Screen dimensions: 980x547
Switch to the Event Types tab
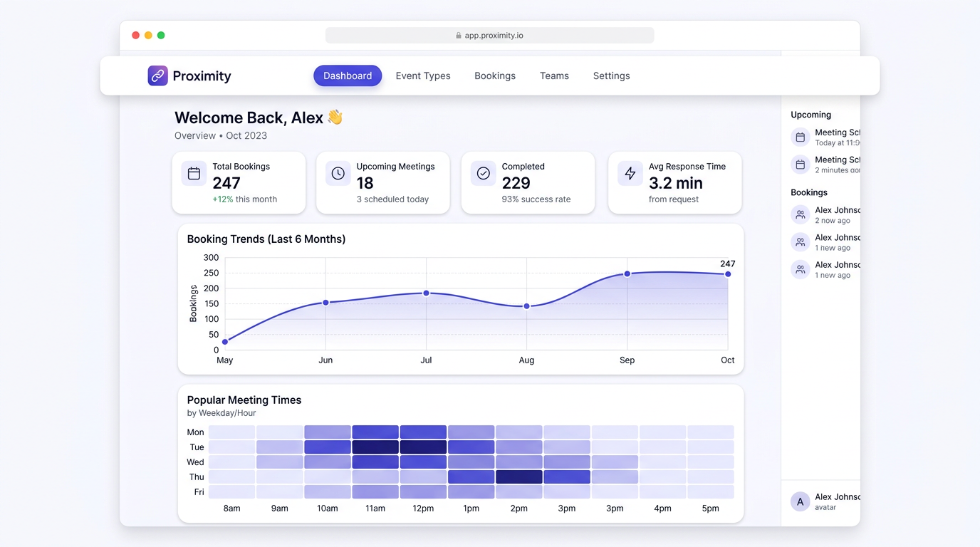pyautogui.click(x=423, y=75)
